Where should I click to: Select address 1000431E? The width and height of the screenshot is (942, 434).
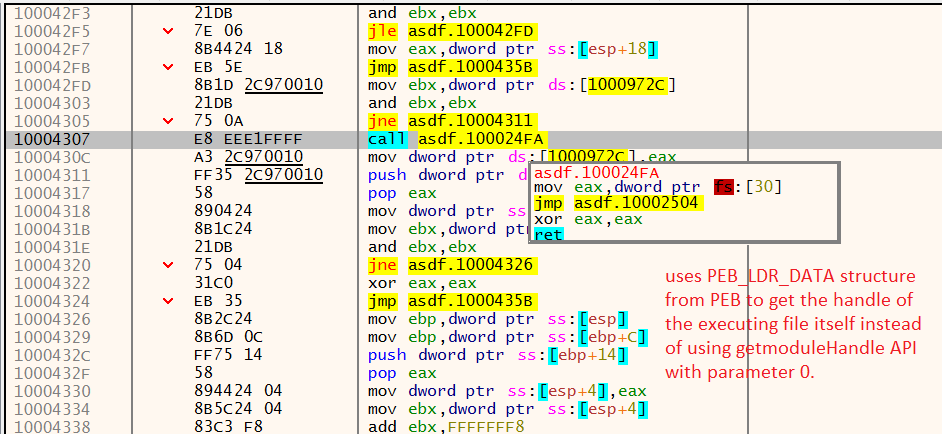tap(52, 247)
